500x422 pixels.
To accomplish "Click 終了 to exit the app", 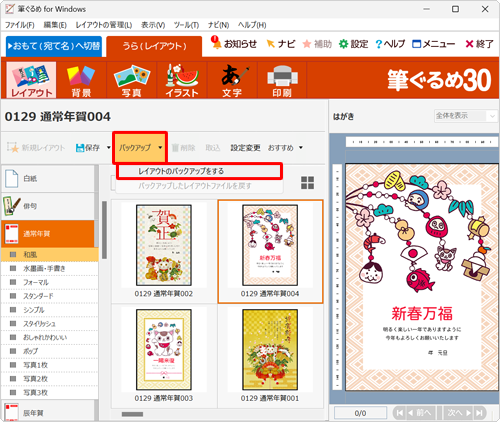I will click(x=479, y=44).
